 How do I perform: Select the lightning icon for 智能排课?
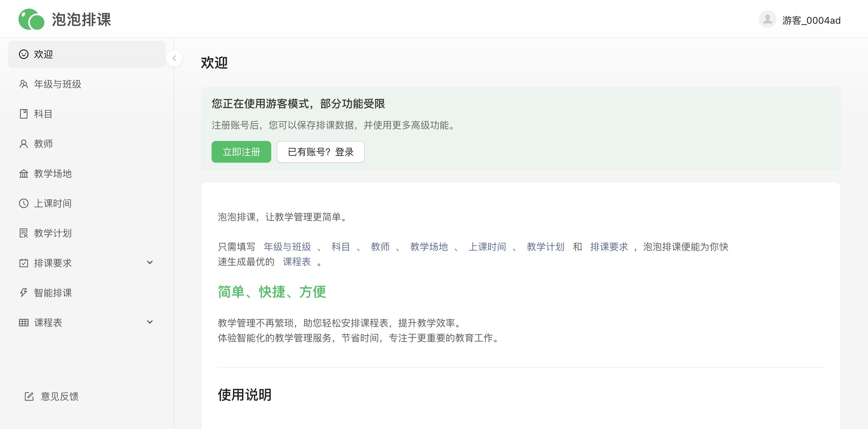click(x=23, y=293)
